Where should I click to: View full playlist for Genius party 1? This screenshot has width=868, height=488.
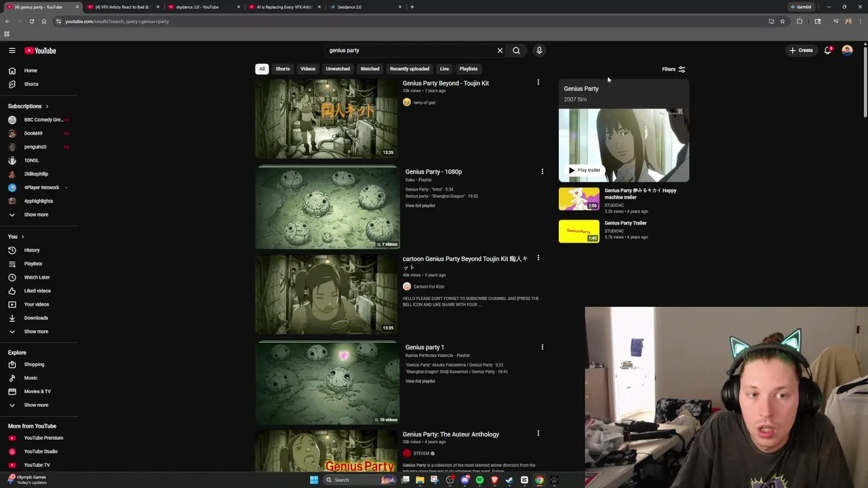point(420,381)
